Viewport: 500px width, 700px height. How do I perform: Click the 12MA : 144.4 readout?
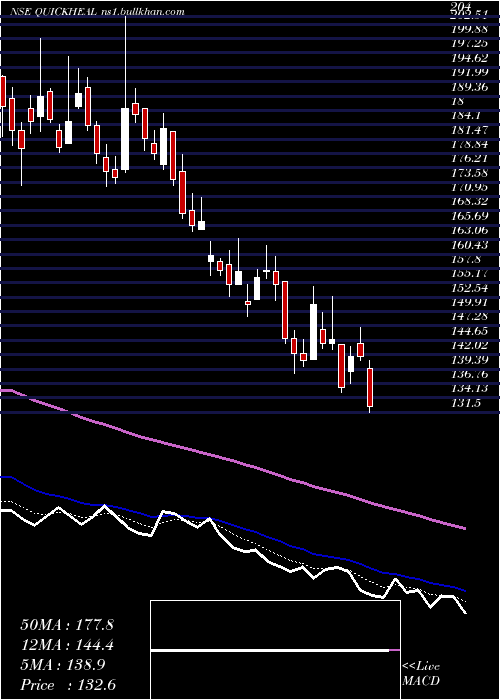tap(67, 645)
